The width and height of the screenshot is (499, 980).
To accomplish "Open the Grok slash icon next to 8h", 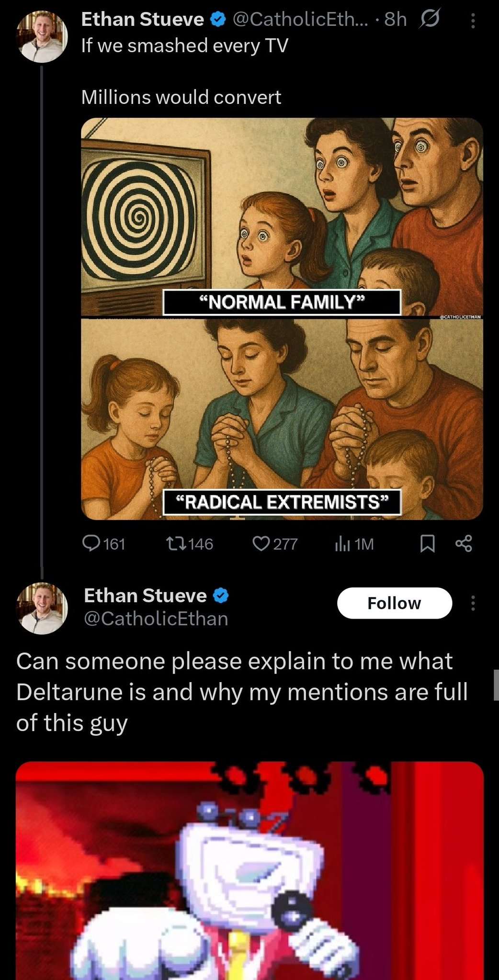I will (x=429, y=20).
